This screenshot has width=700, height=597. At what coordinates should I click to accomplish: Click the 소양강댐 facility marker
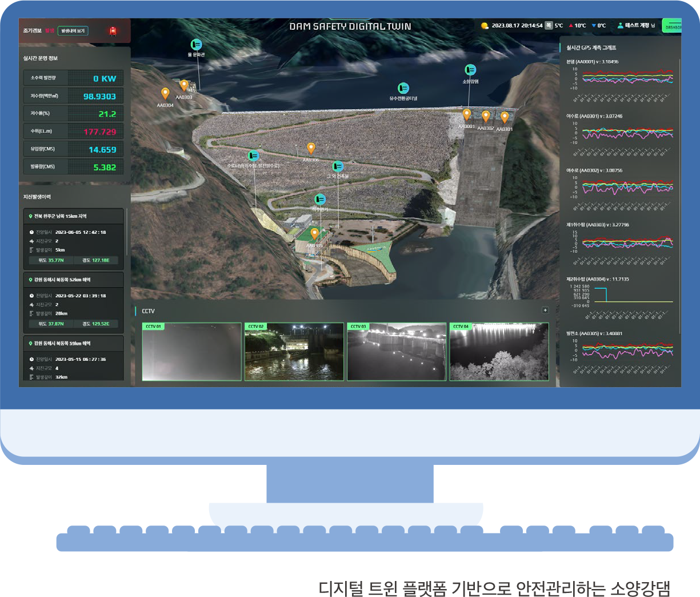(x=470, y=70)
